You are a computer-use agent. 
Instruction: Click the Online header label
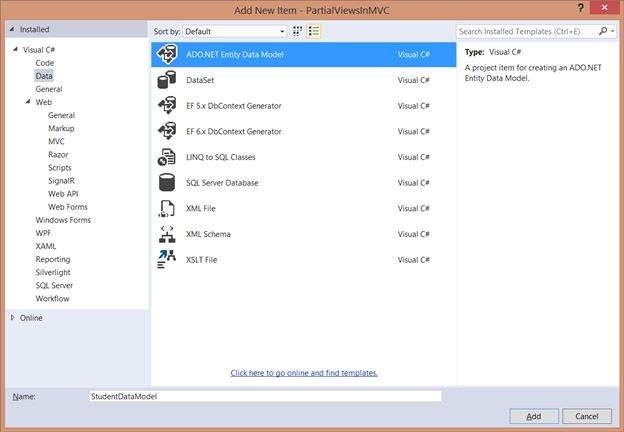[31, 318]
